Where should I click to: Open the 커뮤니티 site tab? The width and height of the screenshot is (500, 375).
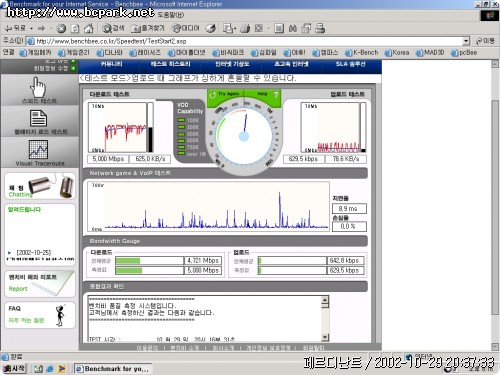coord(111,64)
